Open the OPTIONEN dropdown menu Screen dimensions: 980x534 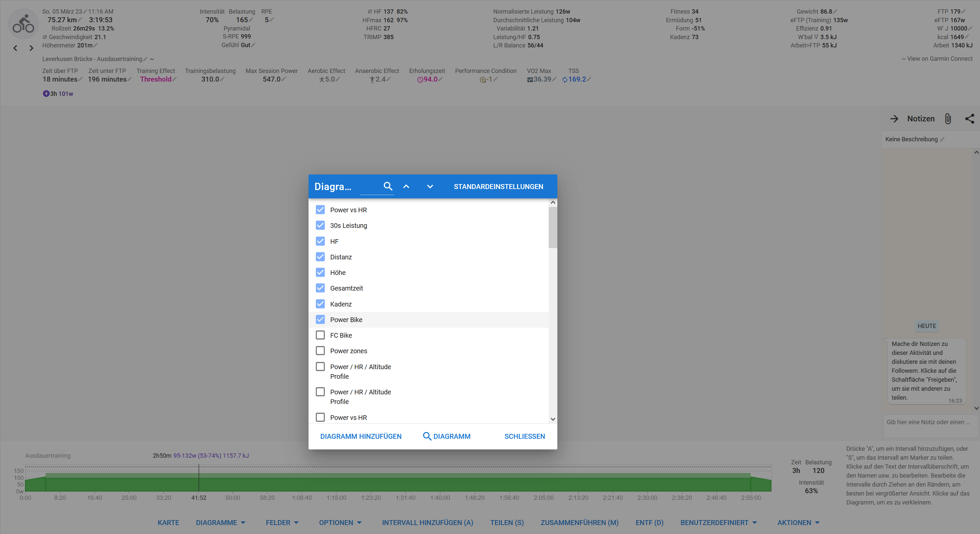(x=340, y=523)
